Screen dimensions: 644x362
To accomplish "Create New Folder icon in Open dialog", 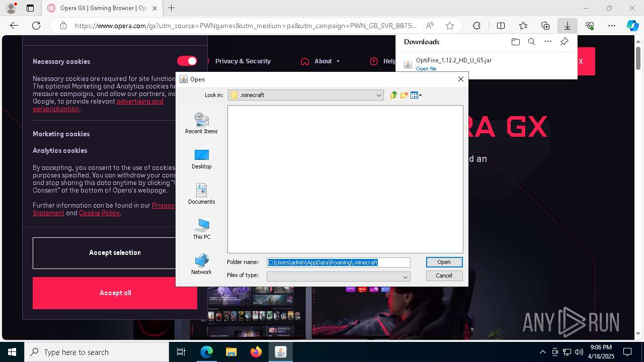I will (404, 95).
